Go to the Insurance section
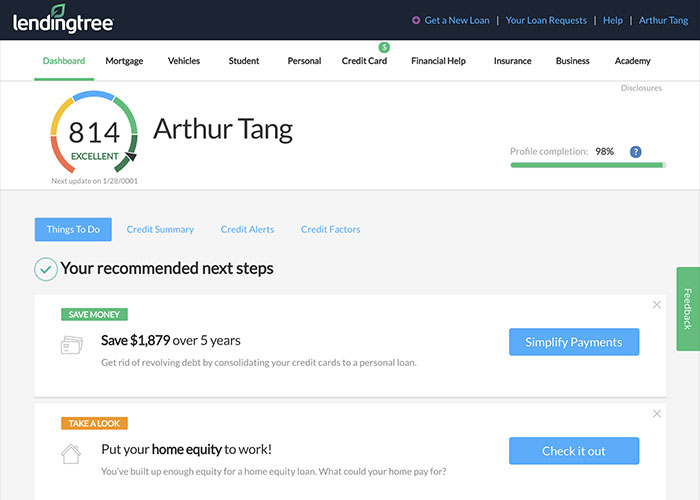The height and width of the screenshot is (500, 700). pyautogui.click(x=512, y=61)
